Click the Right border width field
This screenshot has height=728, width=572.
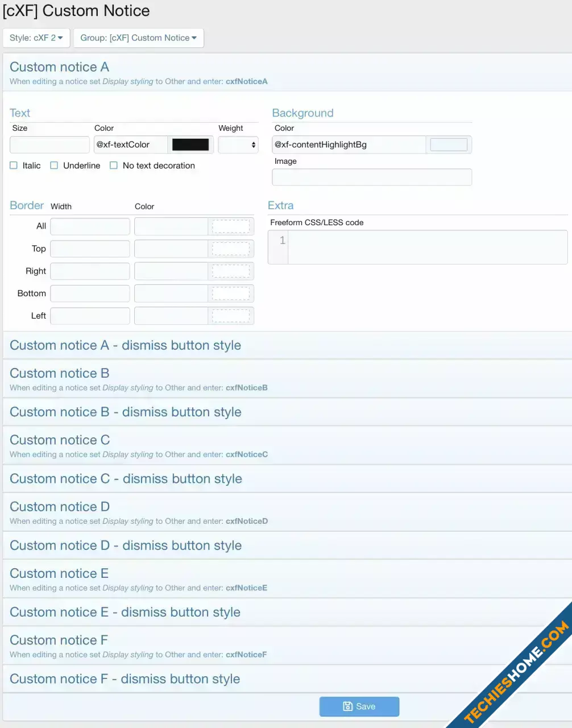click(x=90, y=271)
